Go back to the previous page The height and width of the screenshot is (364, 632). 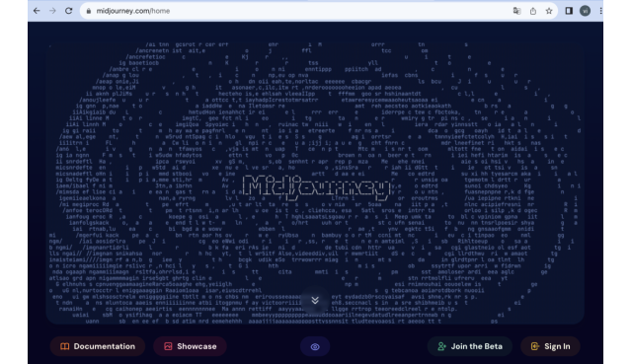pos(37,11)
